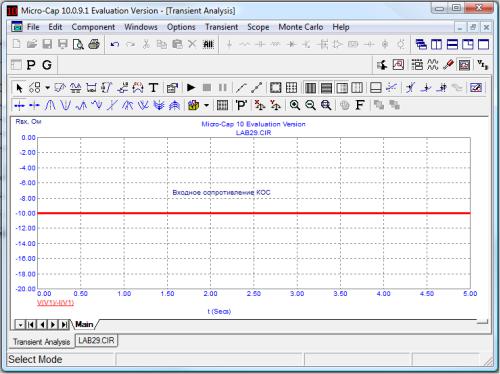Open the Windows menu
500x374 pixels.
141,27
